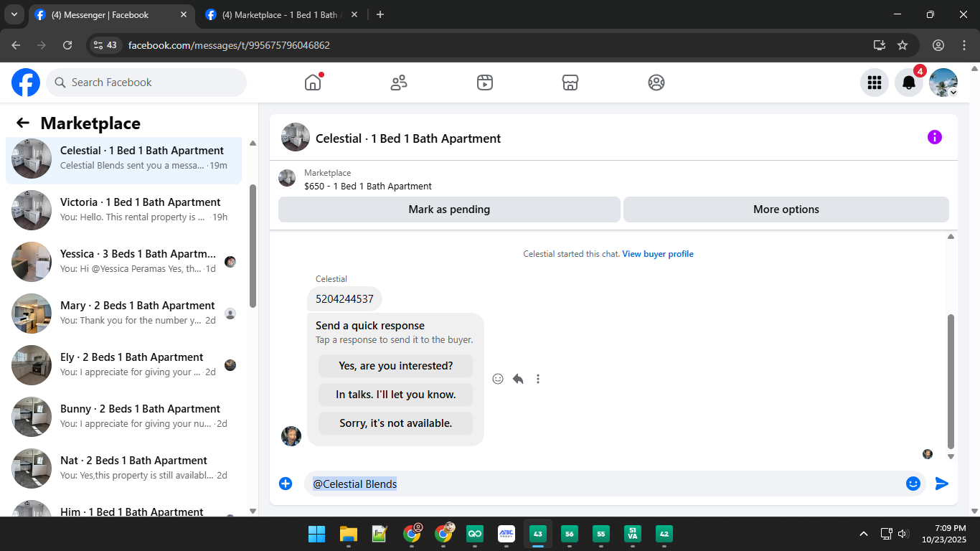Click Mark as pending button

point(449,209)
